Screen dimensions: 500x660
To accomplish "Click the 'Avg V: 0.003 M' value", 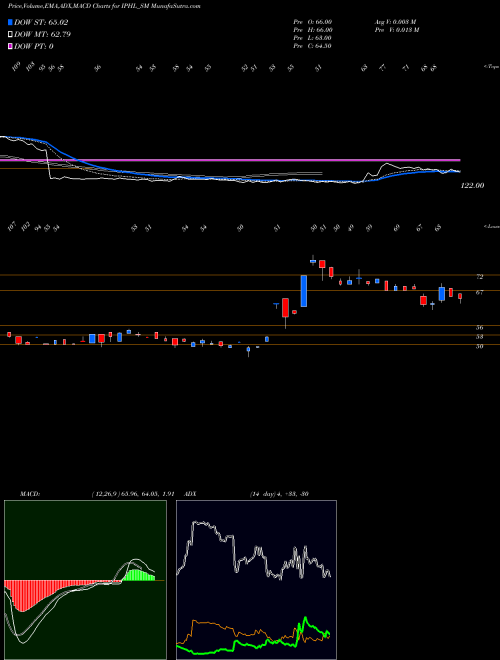I will click(x=395, y=22).
